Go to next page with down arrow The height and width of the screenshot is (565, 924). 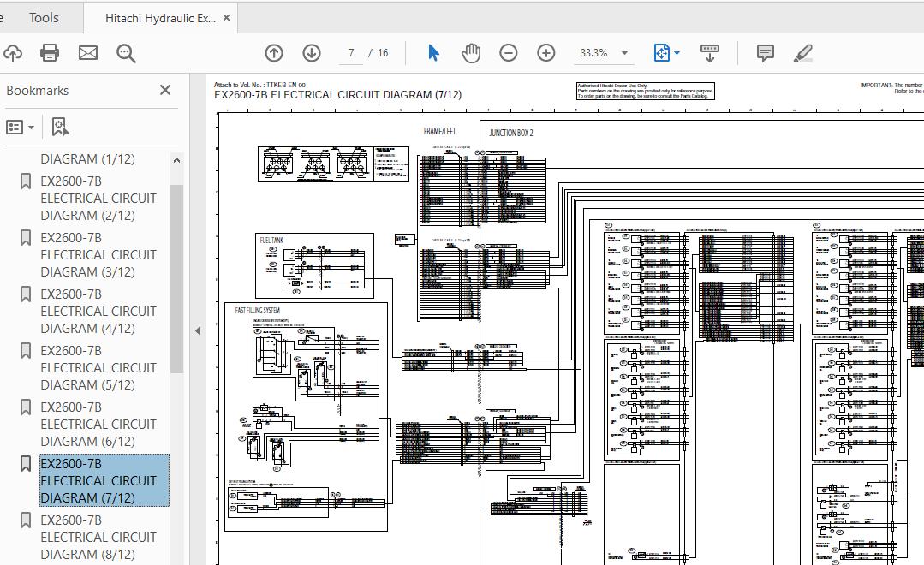click(312, 52)
